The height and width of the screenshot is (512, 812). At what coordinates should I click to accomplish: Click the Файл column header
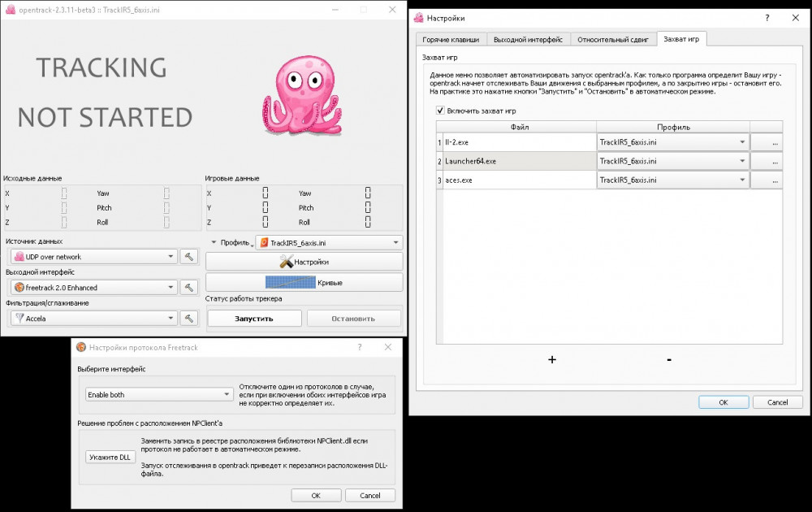pos(520,127)
